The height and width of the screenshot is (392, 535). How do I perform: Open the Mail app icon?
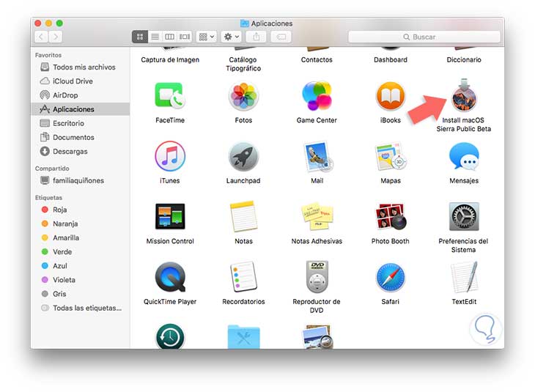(318, 156)
